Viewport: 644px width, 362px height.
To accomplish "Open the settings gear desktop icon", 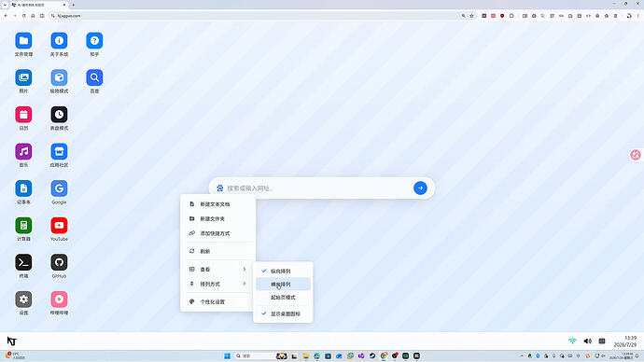I will (23, 299).
